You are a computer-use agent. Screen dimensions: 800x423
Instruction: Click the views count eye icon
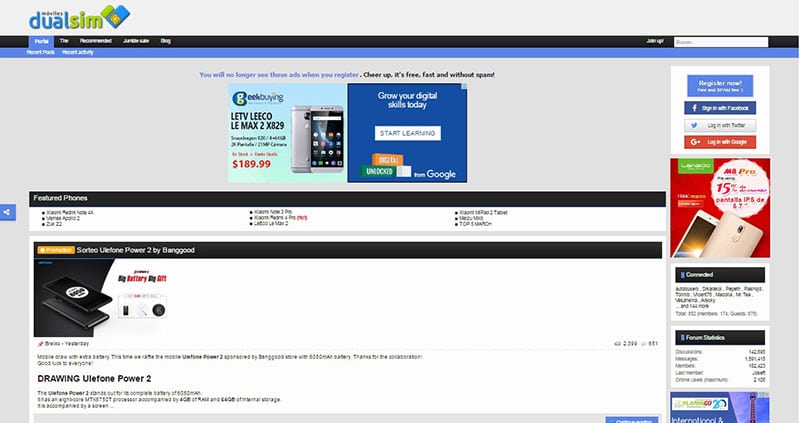click(617, 344)
